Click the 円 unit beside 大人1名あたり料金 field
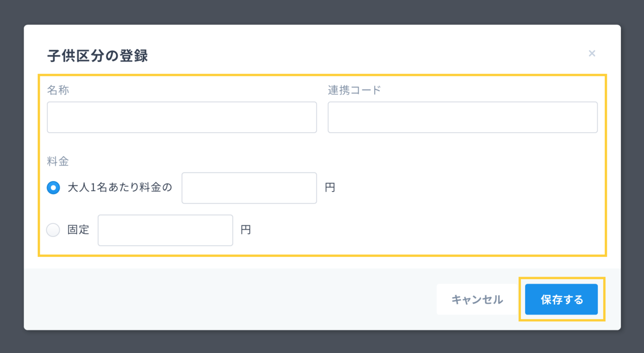The image size is (644, 353). click(330, 188)
